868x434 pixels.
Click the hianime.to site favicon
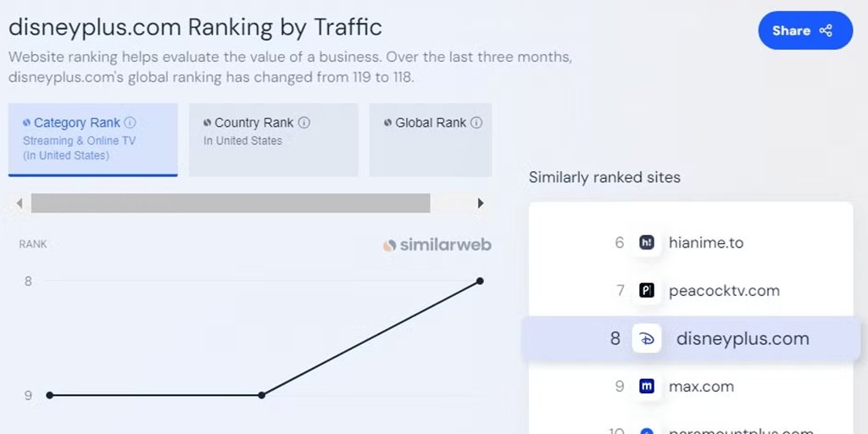point(647,242)
